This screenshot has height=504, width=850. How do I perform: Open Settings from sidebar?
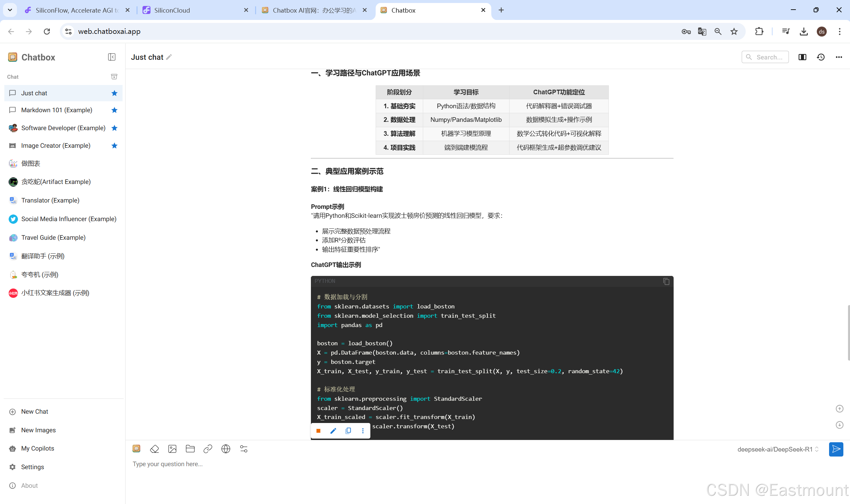click(32, 467)
